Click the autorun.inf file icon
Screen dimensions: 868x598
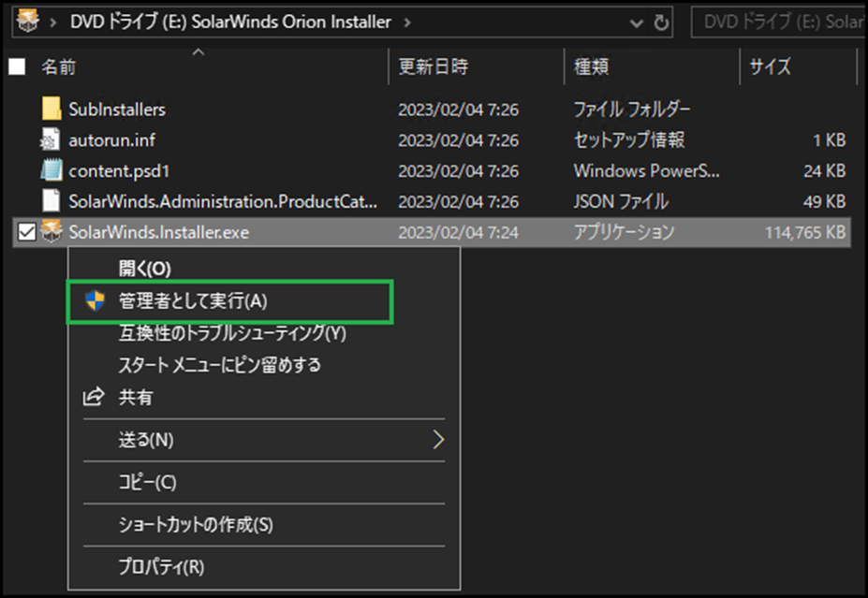click(51, 140)
